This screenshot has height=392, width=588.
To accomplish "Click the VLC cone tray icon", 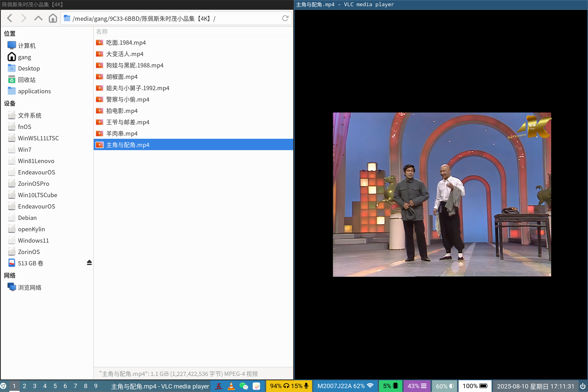I will [231, 386].
